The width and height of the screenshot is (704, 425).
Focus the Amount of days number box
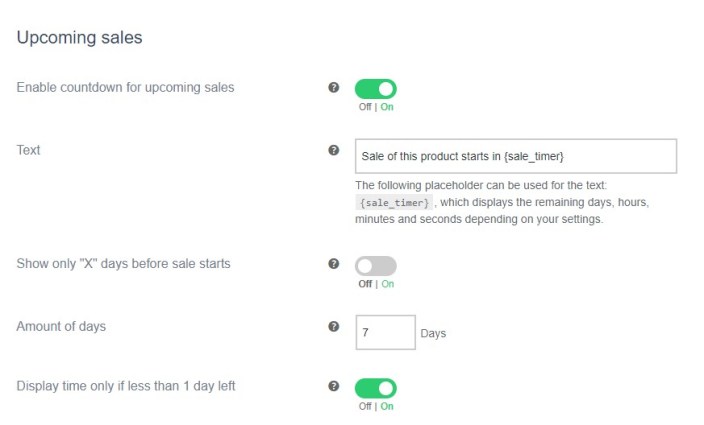[385, 332]
